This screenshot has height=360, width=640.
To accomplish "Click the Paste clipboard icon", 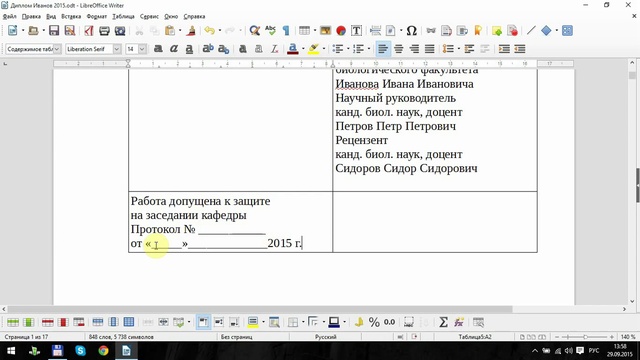I will click(x=170, y=31).
